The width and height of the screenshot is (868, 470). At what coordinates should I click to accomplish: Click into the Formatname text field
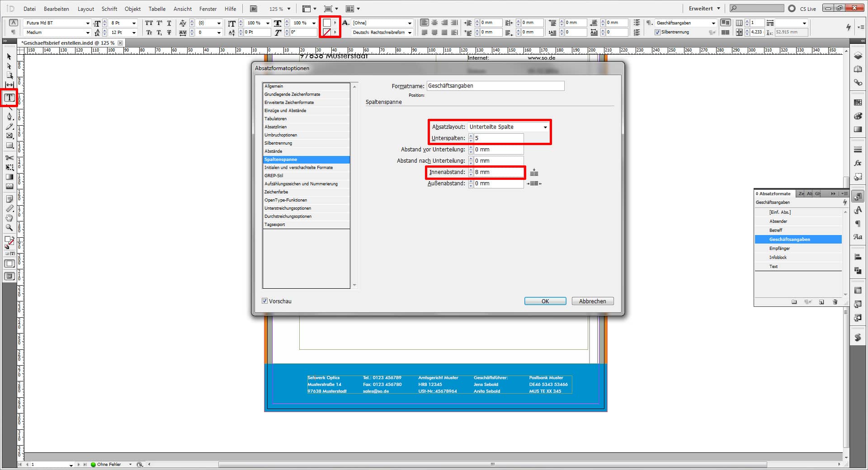pyautogui.click(x=495, y=86)
